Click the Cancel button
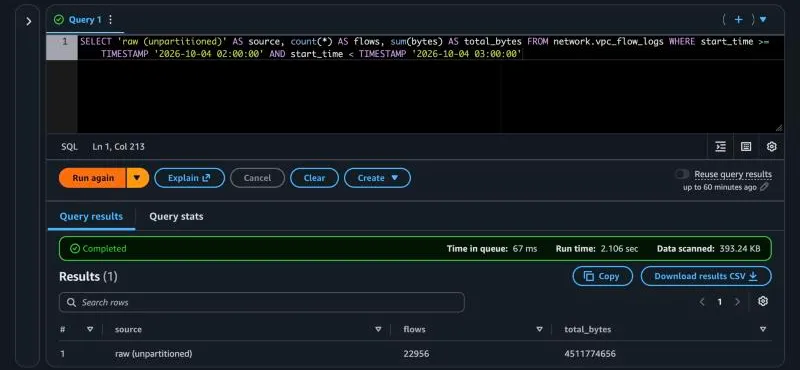800x370 pixels. click(x=257, y=178)
